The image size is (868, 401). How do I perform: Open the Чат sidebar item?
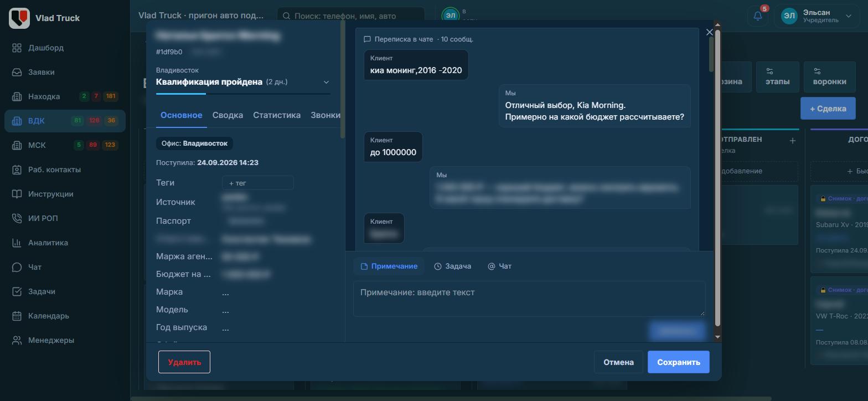pyautogui.click(x=65, y=267)
